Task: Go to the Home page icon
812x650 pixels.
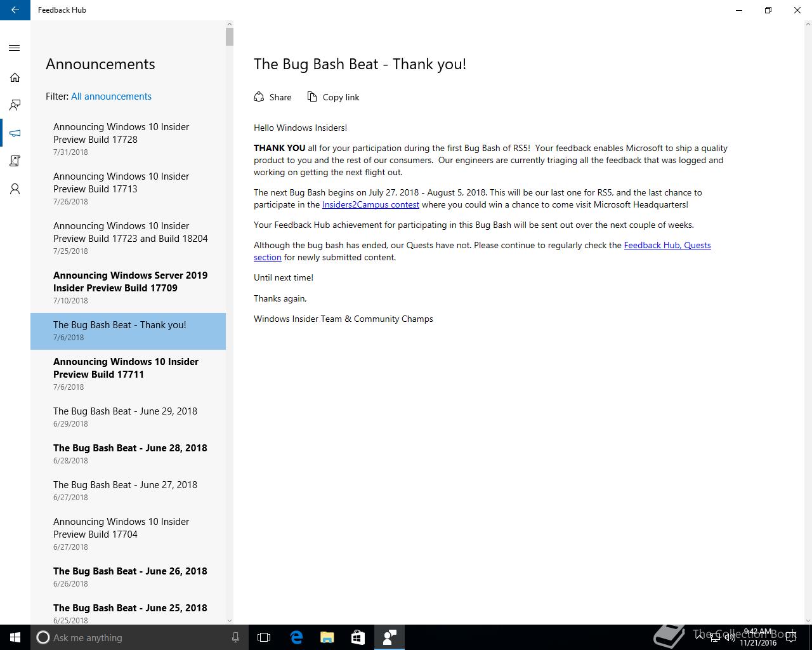Action: pyautogui.click(x=15, y=77)
